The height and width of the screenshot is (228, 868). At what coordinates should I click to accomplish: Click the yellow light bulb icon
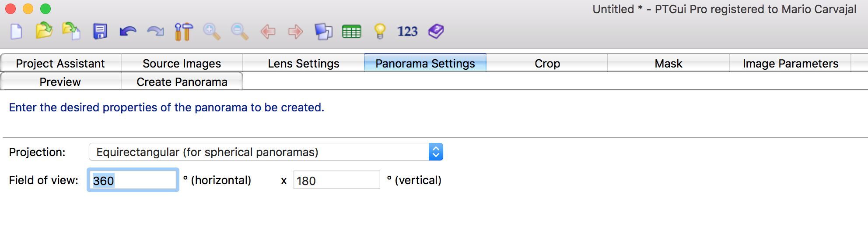[380, 32]
